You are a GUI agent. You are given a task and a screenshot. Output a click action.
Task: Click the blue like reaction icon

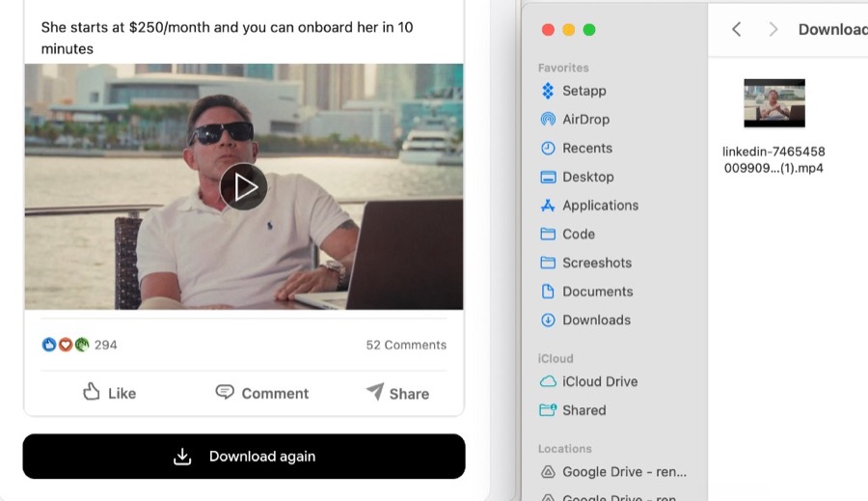coord(49,345)
